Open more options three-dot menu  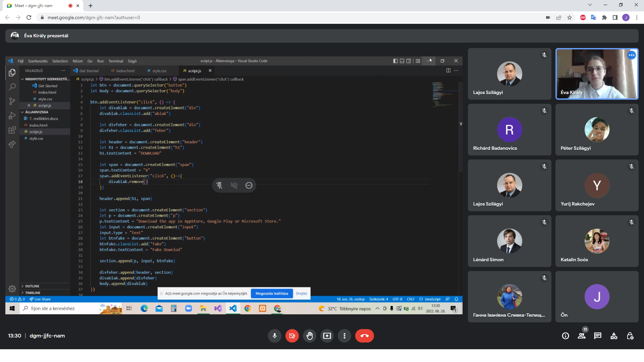[344, 336]
